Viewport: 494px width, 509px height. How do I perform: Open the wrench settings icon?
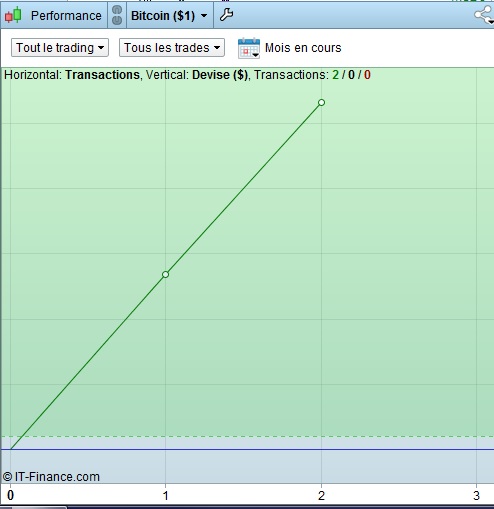coord(226,15)
